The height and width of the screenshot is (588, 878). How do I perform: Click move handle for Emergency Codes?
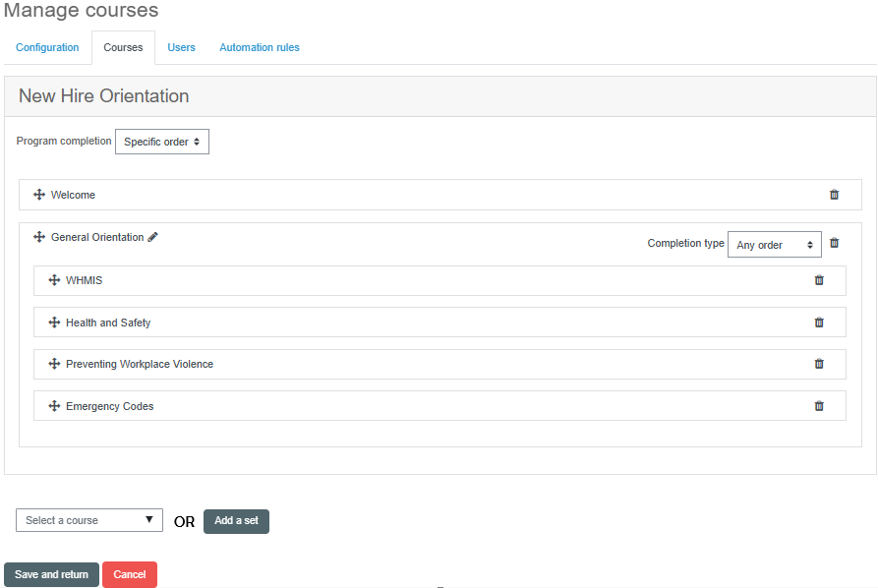tap(54, 406)
